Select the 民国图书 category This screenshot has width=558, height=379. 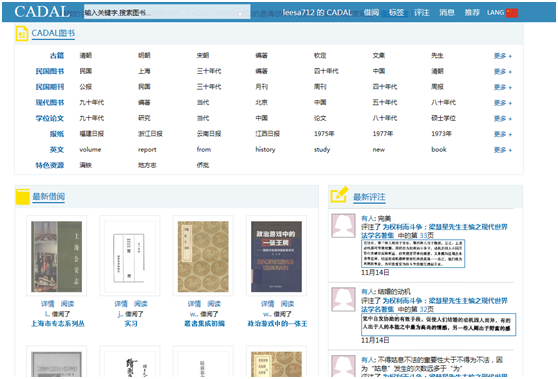pos(49,71)
